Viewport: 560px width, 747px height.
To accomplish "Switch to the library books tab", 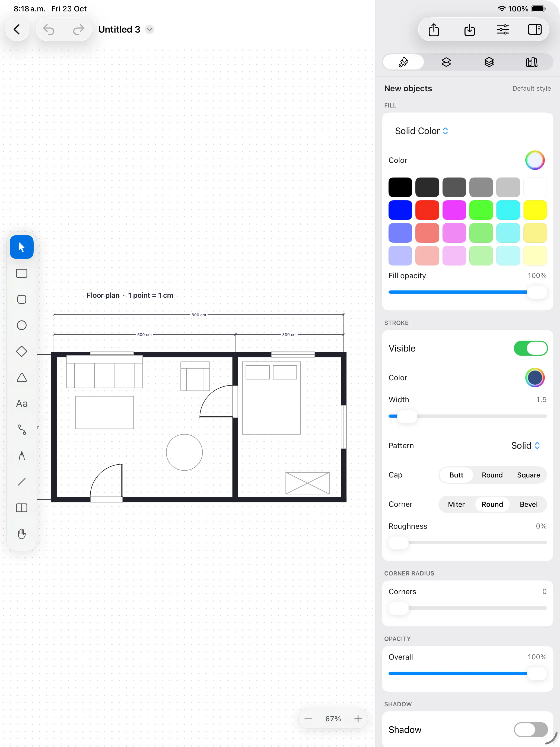I will pos(532,62).
